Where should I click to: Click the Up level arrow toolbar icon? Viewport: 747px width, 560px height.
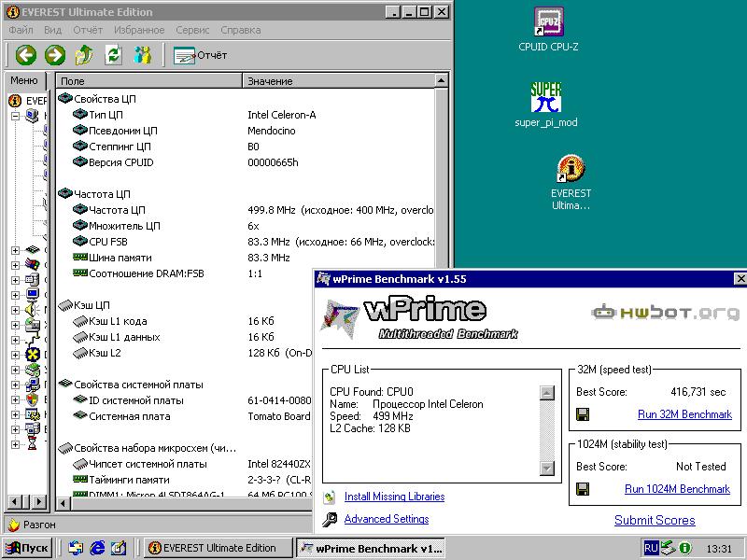[84, 55]
